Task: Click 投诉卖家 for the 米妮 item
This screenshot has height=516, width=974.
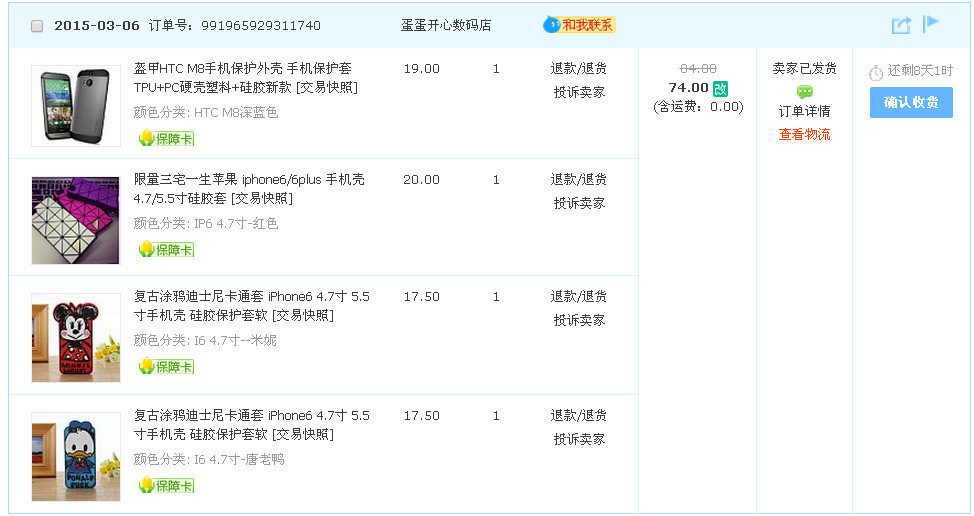Action: point(579,320)
